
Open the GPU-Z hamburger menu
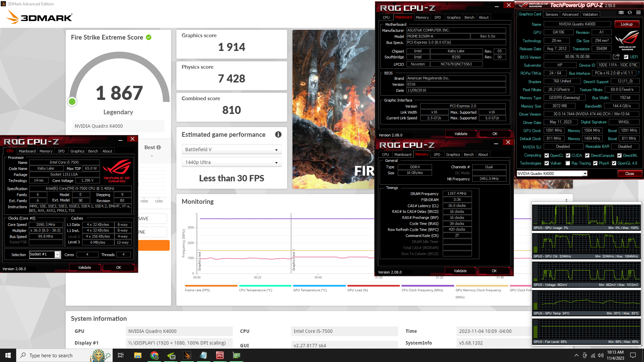(x=638, y=13)
